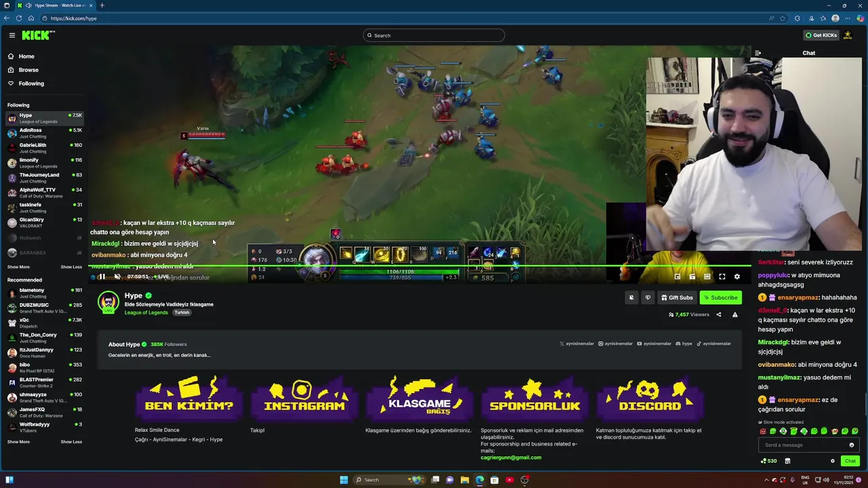The image size is (868, 488).
Task: Open Windows Start menu
Action: (344, 480)
